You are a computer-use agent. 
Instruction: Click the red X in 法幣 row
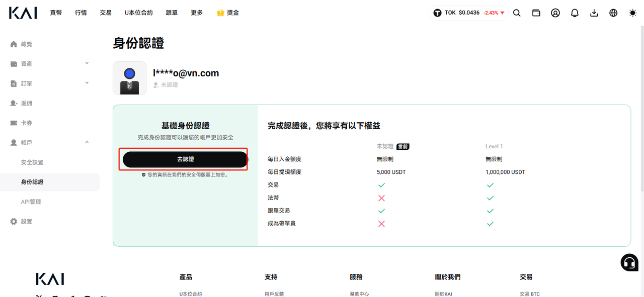pyautogui.click(x=381, y=198)
